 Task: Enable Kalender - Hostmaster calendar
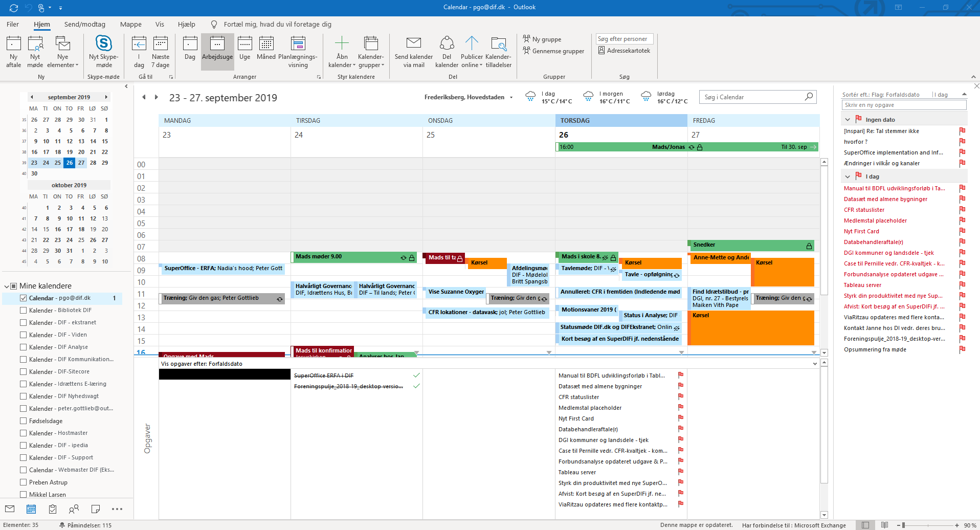coord(23,433)
